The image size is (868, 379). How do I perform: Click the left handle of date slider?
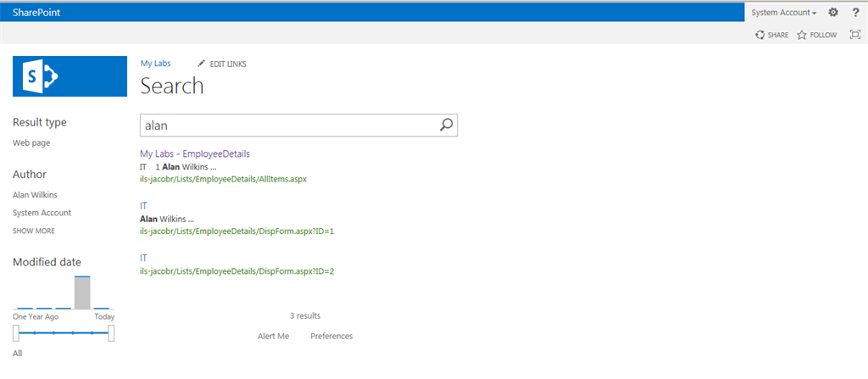[16, 333]
